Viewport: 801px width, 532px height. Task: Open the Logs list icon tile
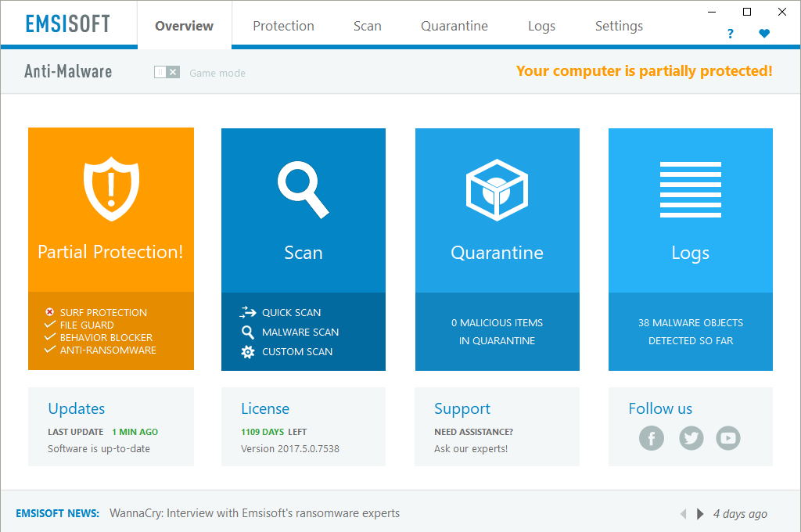[690, 190]
